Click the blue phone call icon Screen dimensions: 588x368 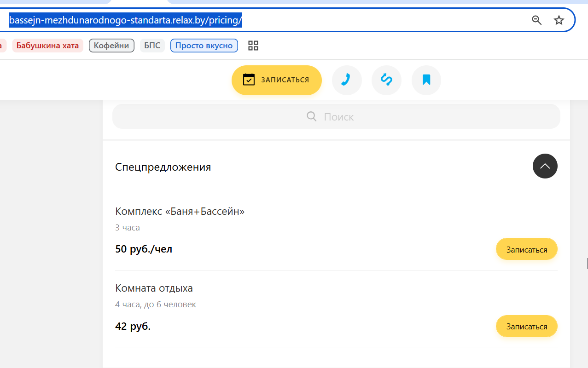[x=347, y=80]
